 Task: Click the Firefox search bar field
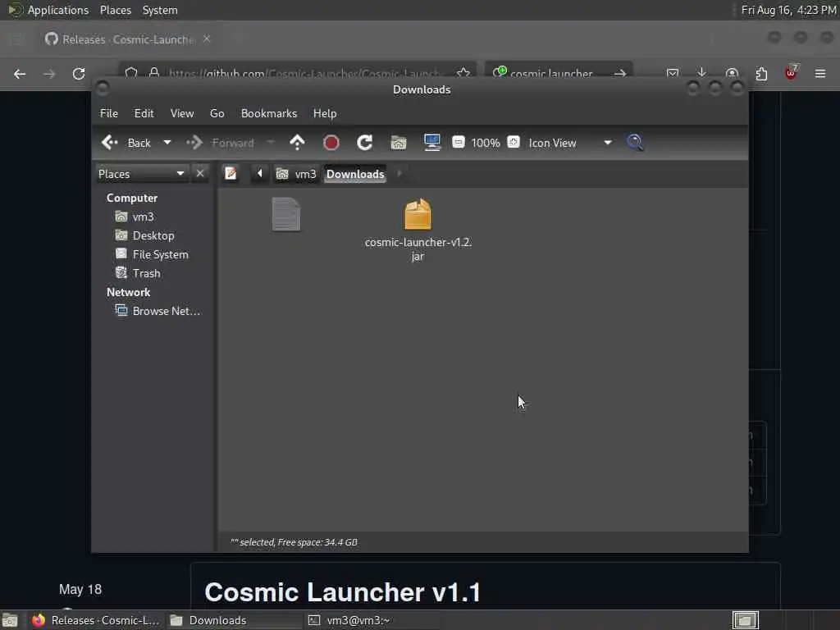[559, 73]
